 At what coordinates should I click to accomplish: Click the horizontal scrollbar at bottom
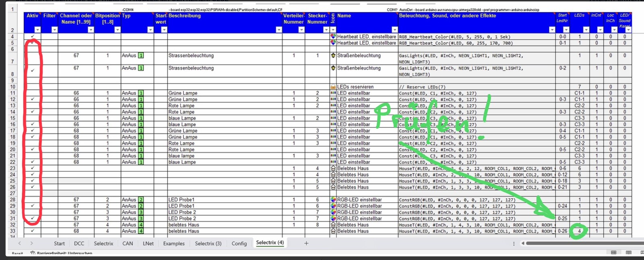click(x=584, y=243)
